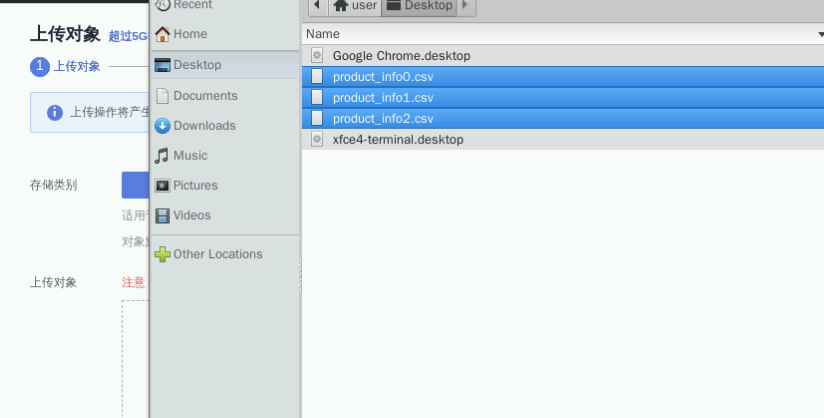Screen dimensions: 824x418
Task: Click the blue info icon in notice
Action: pyautogui.click(x=55, y=112)
